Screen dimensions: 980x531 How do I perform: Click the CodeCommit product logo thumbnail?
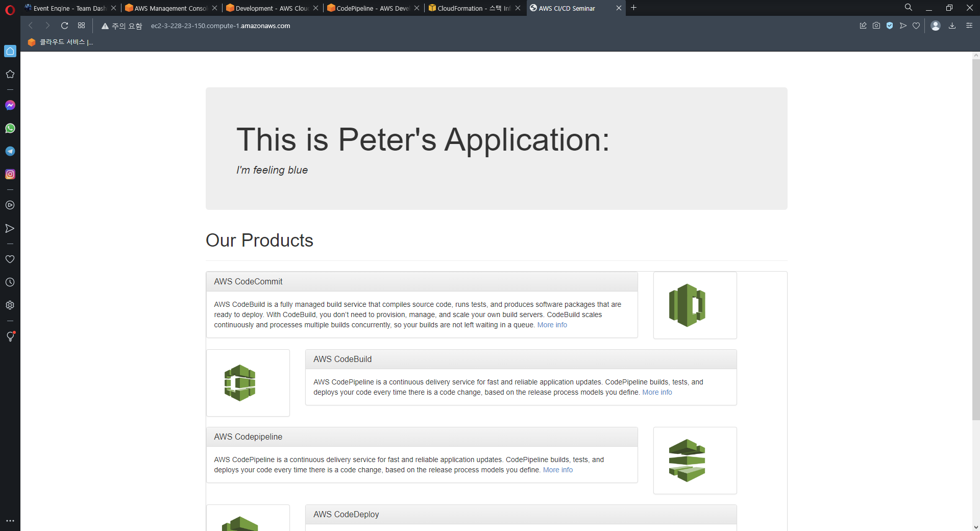click(695, 305)
